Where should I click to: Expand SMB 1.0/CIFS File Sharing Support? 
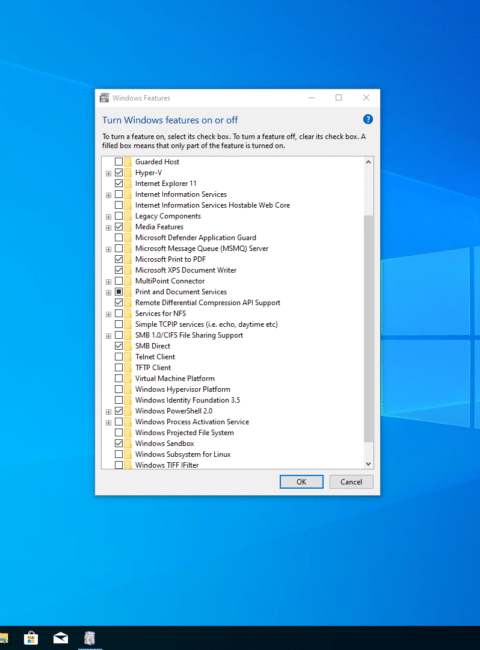pos(108,336)
